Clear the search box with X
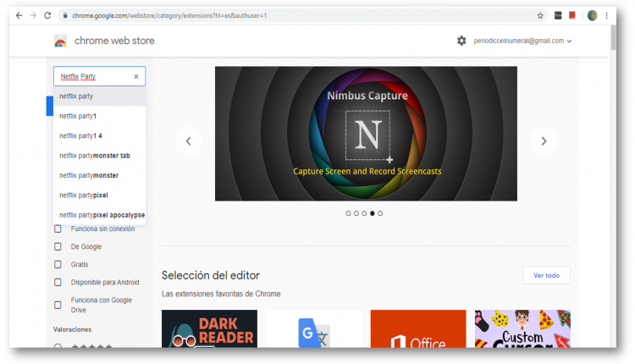The height and width of the screenshot is (364, 635). tap(135, 76)
